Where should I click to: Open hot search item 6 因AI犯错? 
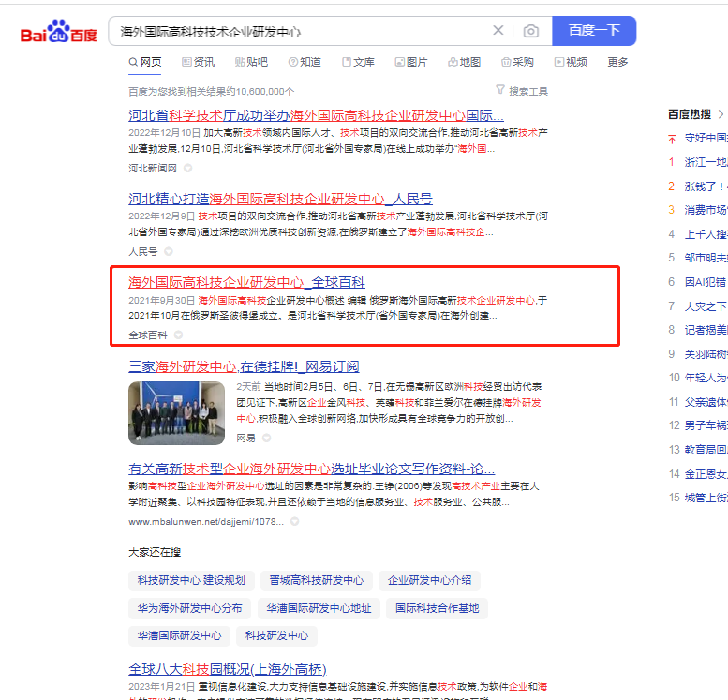[x=706, y=282]
